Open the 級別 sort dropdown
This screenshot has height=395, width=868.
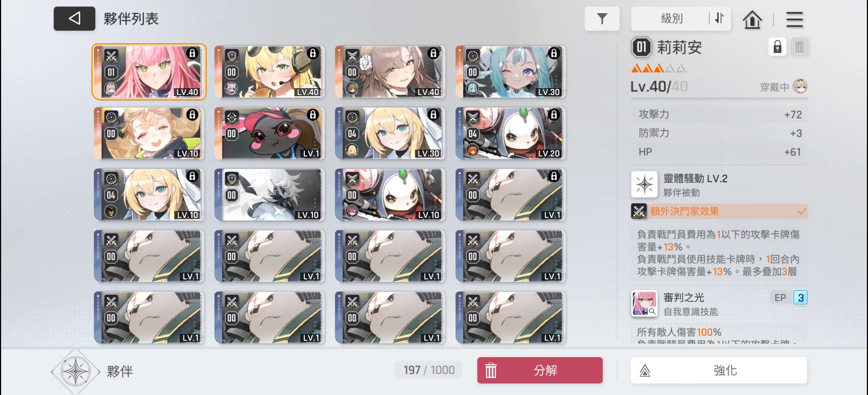pyautogui.click(x=671, y=19)
